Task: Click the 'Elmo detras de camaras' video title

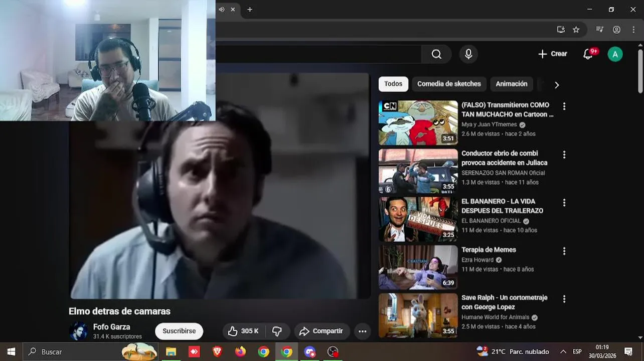Action: tap(119, 311)
